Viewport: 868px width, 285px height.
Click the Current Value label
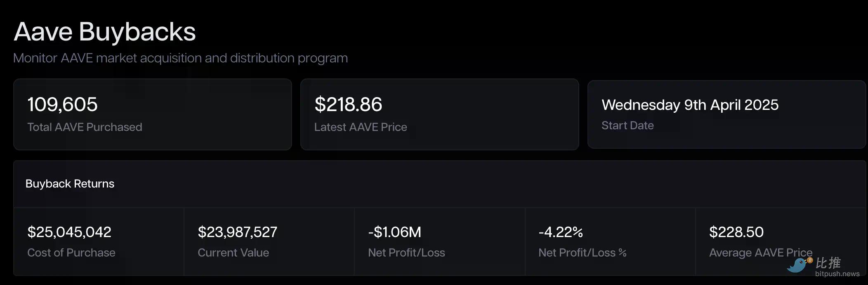tap(233, 253)
